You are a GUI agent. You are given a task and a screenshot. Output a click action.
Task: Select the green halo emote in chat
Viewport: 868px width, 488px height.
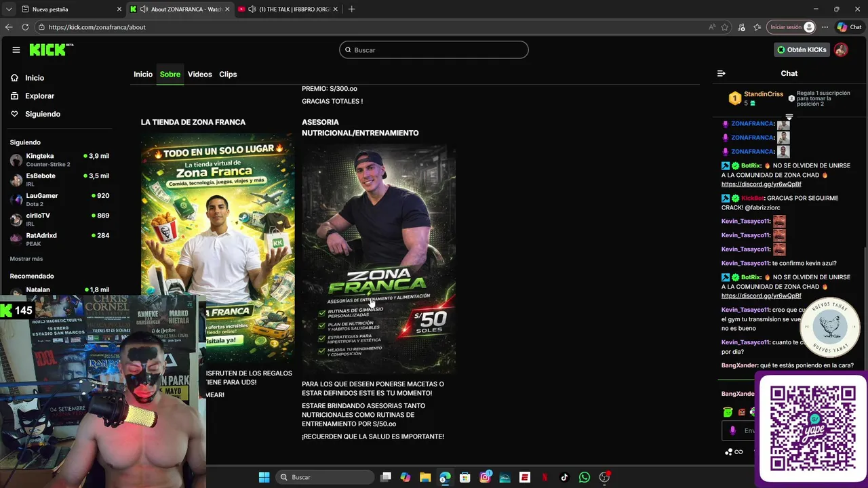tap(728, 411)
